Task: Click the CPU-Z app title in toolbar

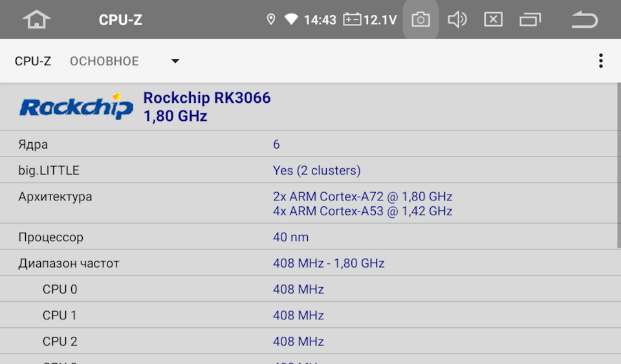Action: tap(33, 61)
